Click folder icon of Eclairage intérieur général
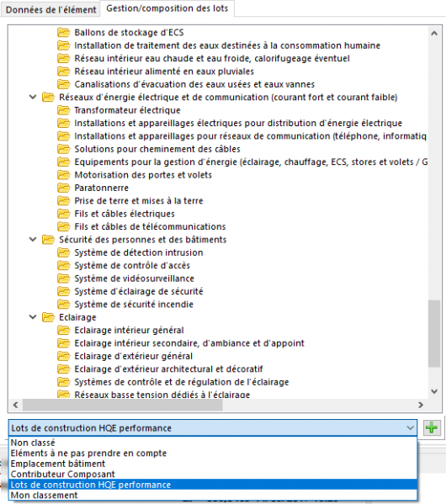This screenshot has width=446, height=504. (x=64, y=330)
